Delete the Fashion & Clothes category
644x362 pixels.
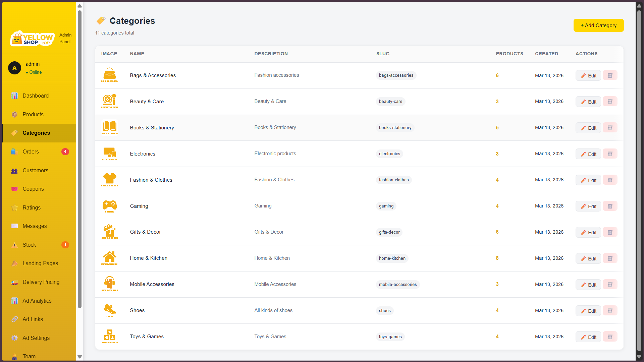[610, 180]
